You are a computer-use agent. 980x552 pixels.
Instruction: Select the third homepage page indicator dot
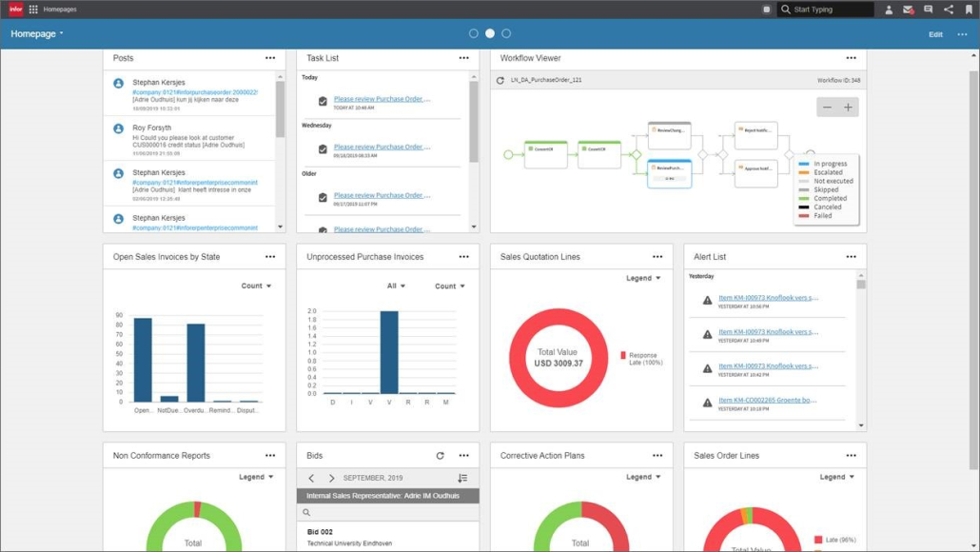click(506, 33)
